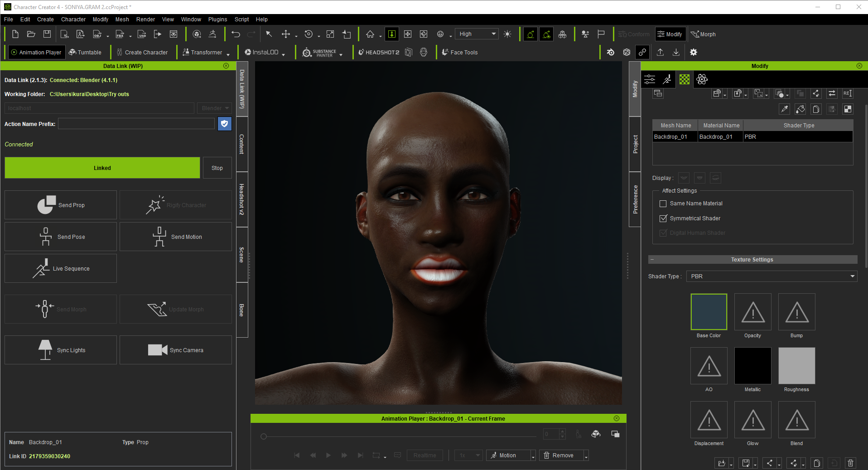Click the New Project icon
This screenshot has width=868, height=470.
tap(15, 34)
